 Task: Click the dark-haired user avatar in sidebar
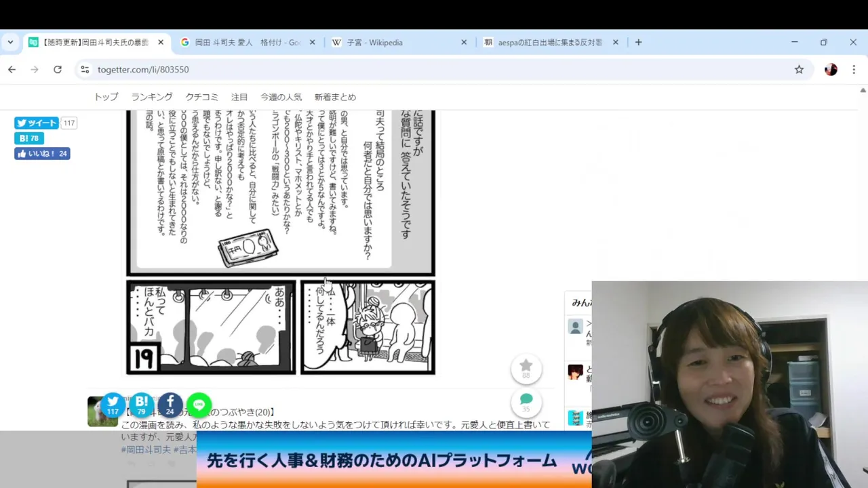pos(575,371)
